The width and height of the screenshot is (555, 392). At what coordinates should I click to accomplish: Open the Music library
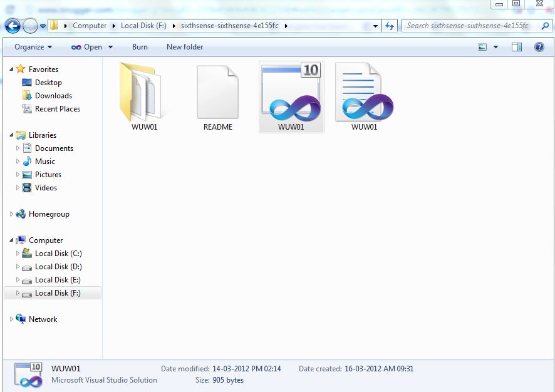pyautogui.click(x=45, y=162)
